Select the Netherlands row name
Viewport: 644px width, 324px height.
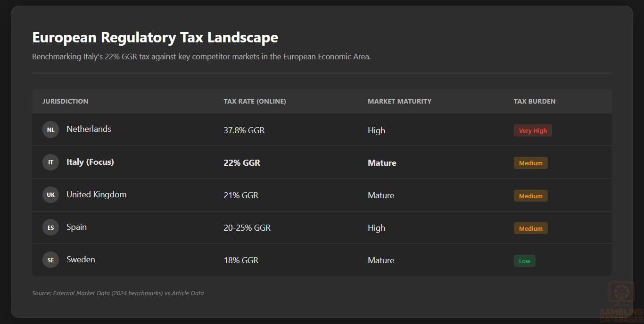(x=89, y=129)
